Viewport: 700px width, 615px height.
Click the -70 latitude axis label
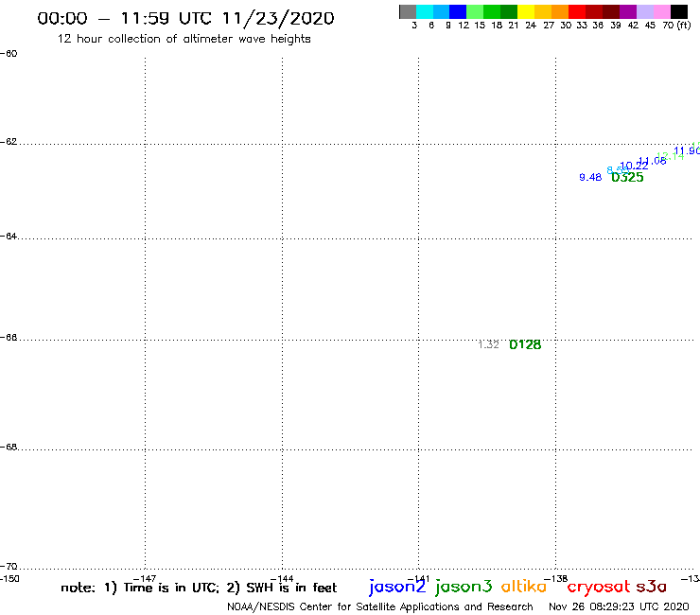[9, 567]
